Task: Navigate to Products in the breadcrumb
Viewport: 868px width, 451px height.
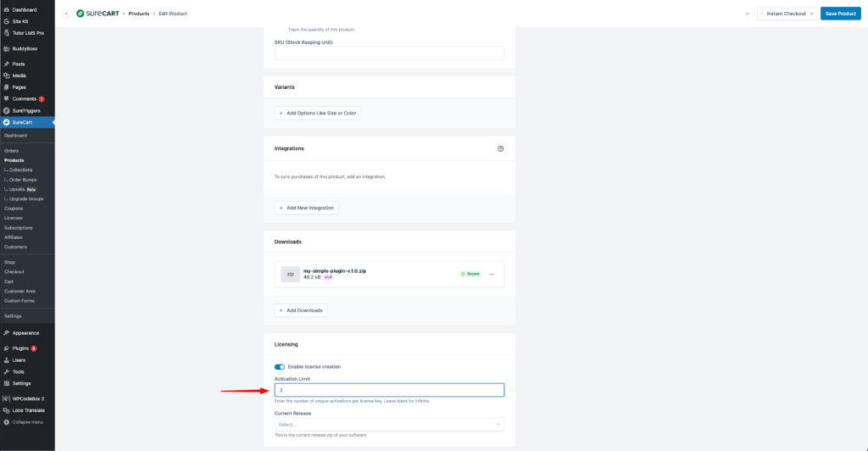Action: coord(138,14)
